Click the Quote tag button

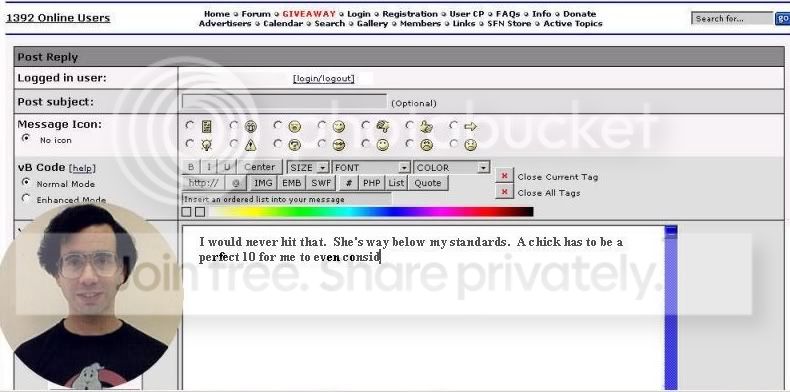(428, 183)
